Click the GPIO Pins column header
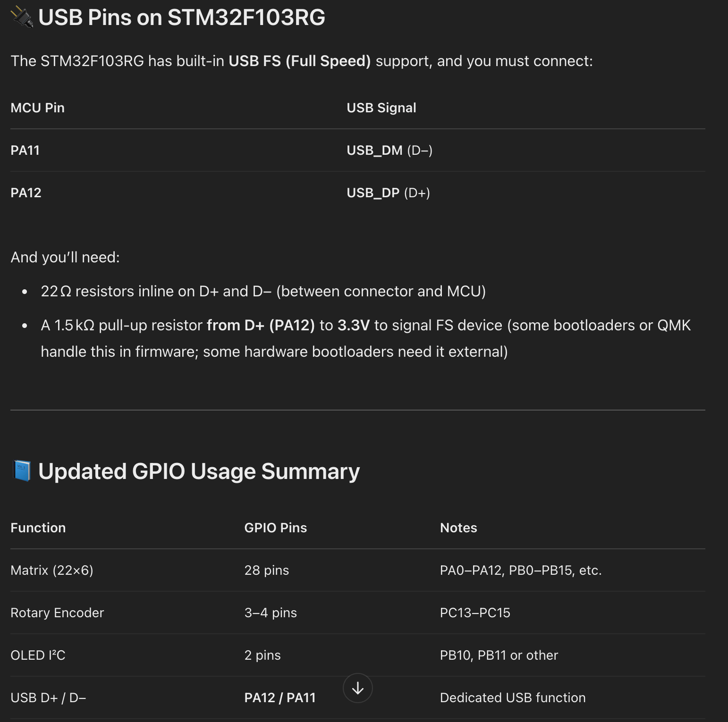 pyautogui.click(x=276, y=528)
